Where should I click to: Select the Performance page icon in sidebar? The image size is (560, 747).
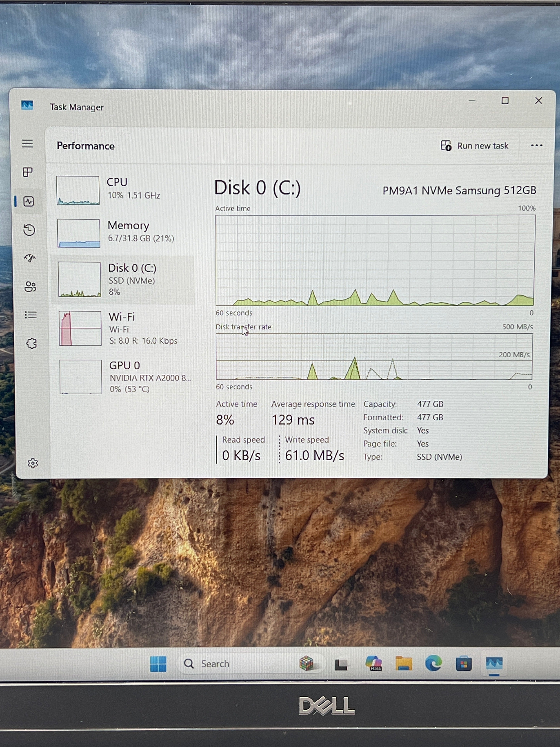point(29,202)
